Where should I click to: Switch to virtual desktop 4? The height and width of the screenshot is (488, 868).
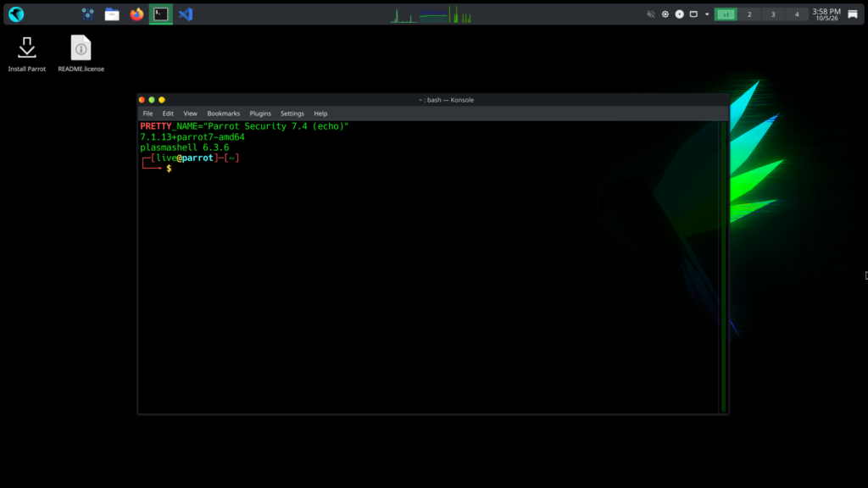click(x=797, y=14)
